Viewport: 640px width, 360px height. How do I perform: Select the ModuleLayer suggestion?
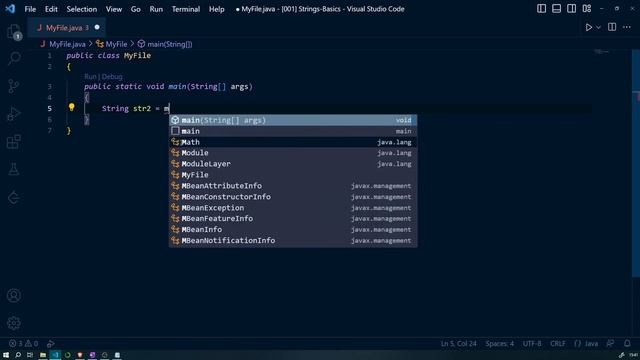[293, 164]
